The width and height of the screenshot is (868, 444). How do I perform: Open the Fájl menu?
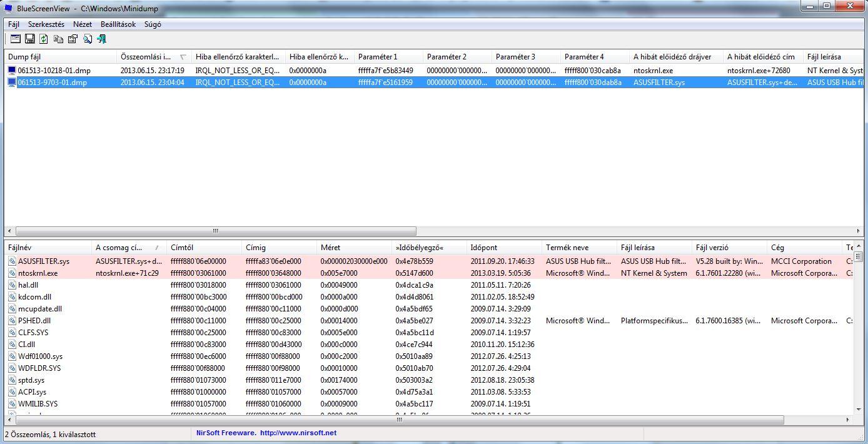[14, 24]
